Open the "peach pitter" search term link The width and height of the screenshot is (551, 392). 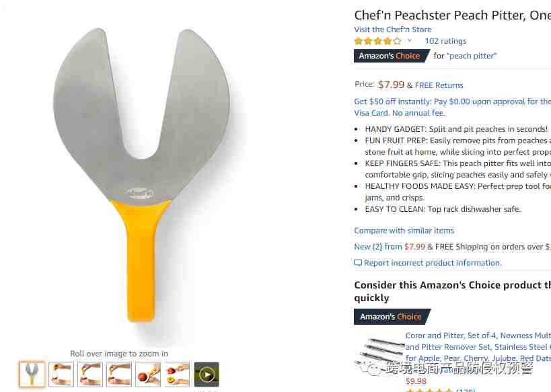tap(473, 56)
